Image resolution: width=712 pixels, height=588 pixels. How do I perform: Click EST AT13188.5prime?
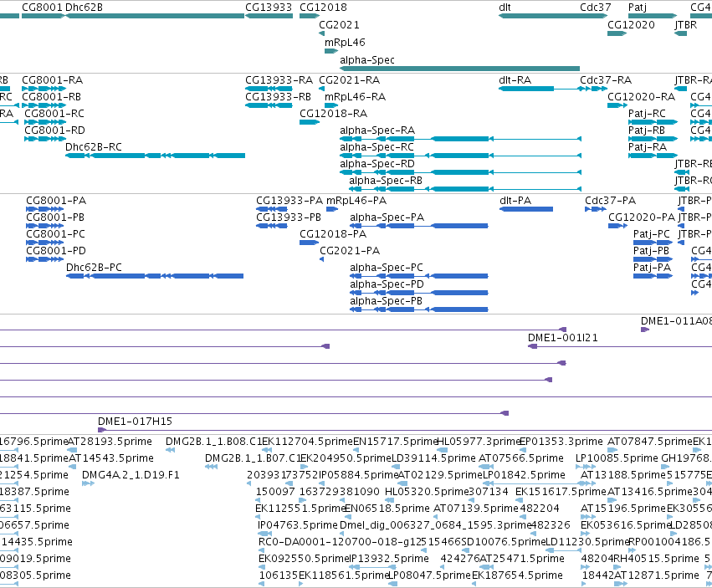623,475
